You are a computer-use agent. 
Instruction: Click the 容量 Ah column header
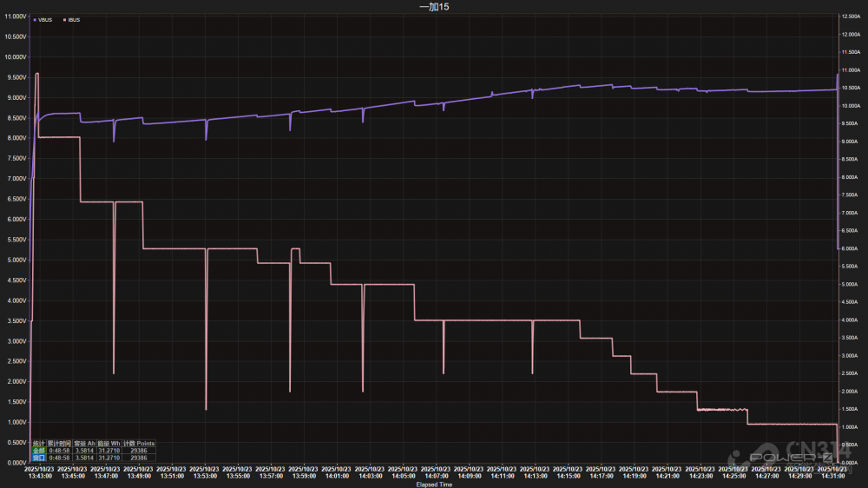(x=85, y=444)
